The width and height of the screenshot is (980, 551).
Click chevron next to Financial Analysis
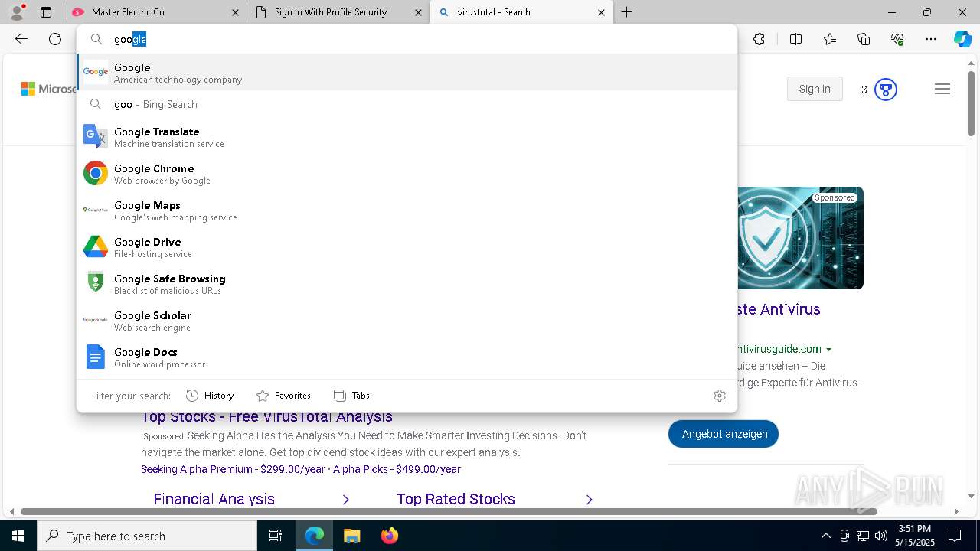(x=346, y=499)
